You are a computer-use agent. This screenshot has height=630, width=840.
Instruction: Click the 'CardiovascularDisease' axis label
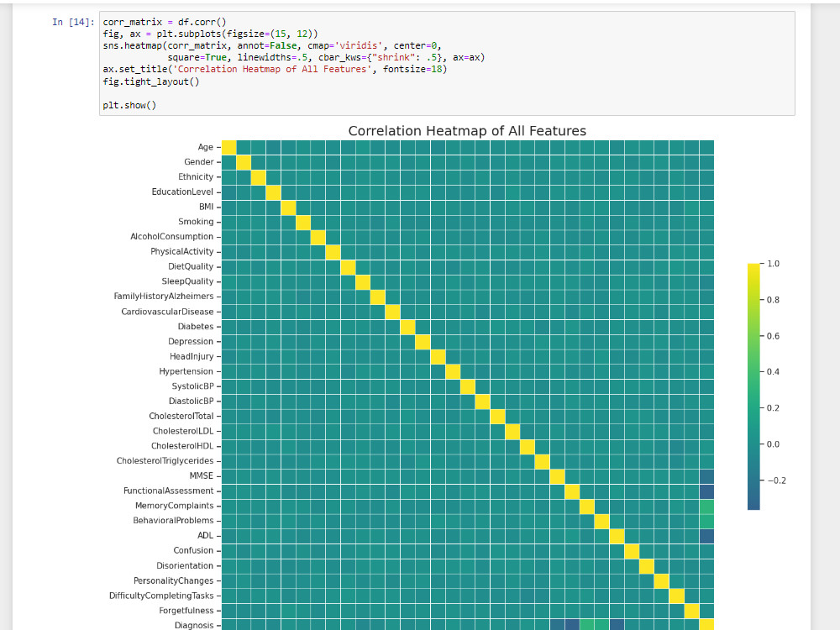pos(168,312)
